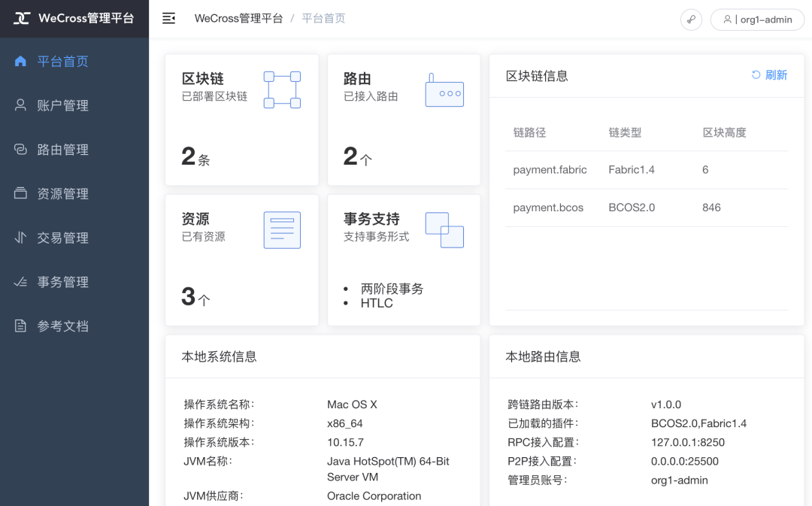
Task: Click Oracle Corporation JVM vendor value
Action: tap(374, 496)
